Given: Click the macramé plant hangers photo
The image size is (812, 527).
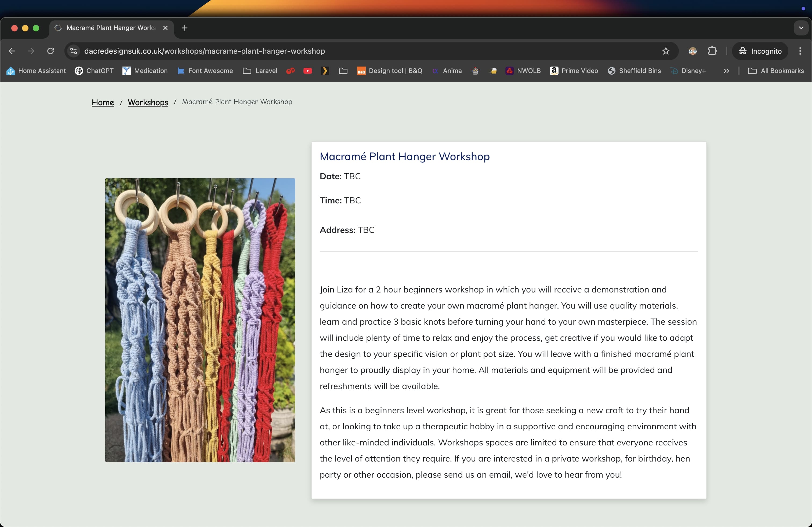Looking at the screenshot, I should click(200, 320).
